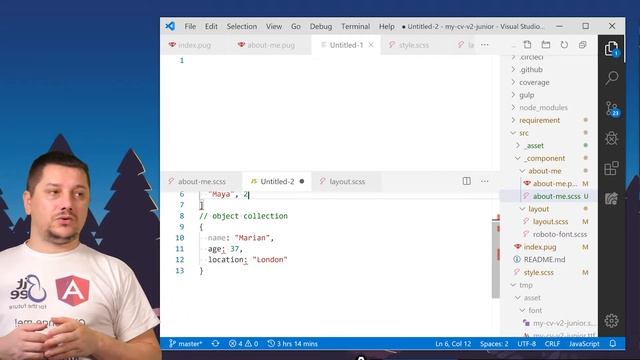Expand the node_modules folder
This screenshot has width=640, height=360.
(x=543, y=107)
